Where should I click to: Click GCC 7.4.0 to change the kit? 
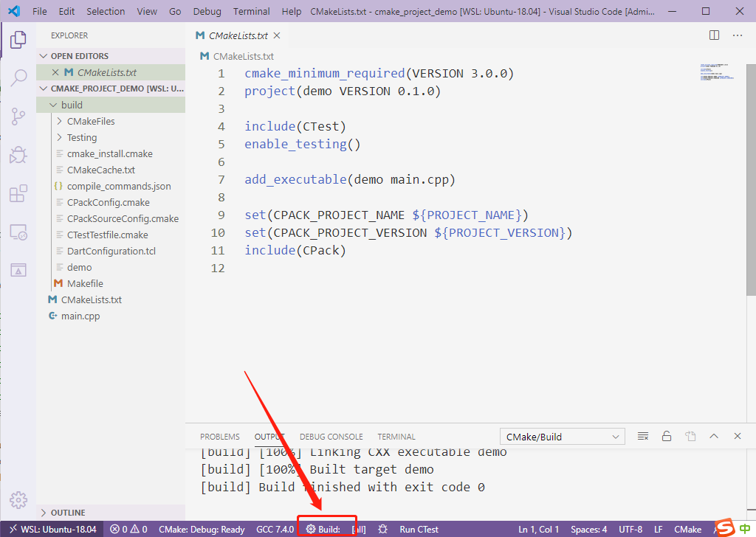(273, 529)
